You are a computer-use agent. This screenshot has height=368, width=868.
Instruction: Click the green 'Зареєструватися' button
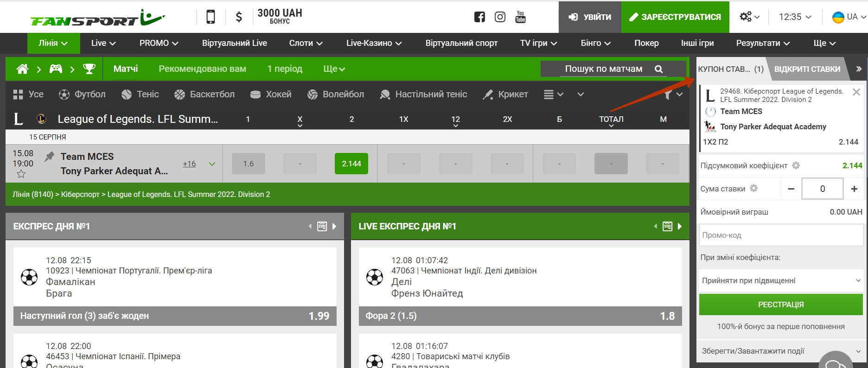[x=675, y=17]
